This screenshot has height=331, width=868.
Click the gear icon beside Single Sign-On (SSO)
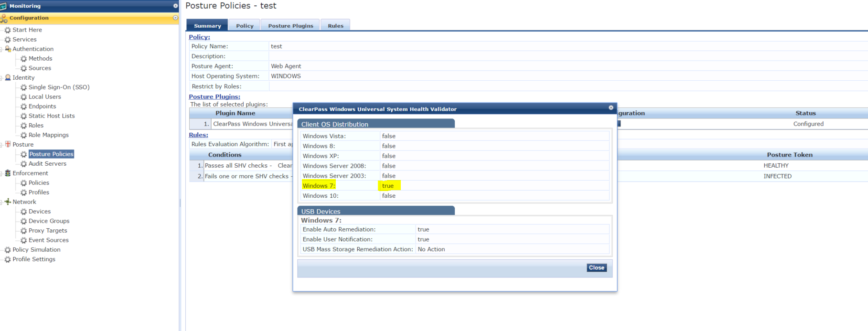pyautogui.click(x=23, y=87)
